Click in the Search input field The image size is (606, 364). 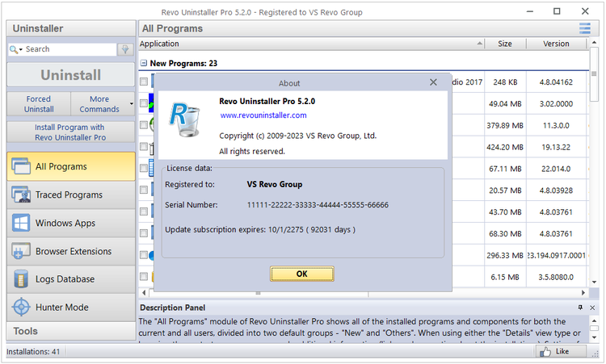coord(70,49)
